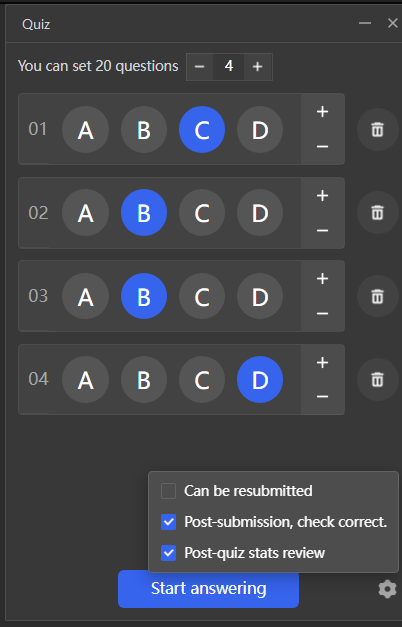Viewport: 402px width, 627px height.
Task: Open quiz settings gear icon
Action: [x=387, y=589]
